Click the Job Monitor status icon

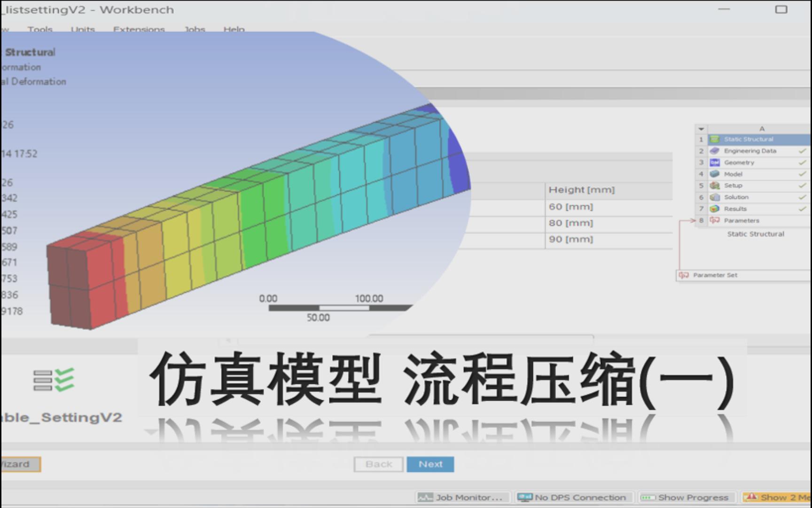[425, 498]
